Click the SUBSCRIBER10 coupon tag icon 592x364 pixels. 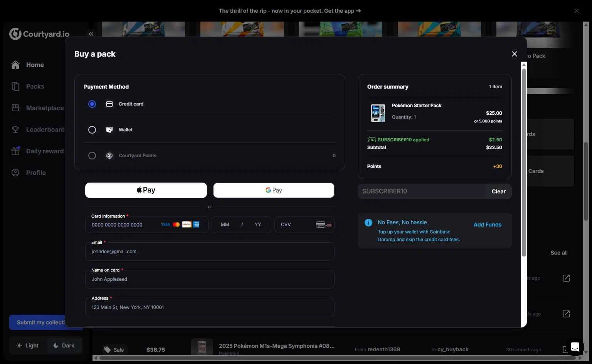(x=372, y=140)
